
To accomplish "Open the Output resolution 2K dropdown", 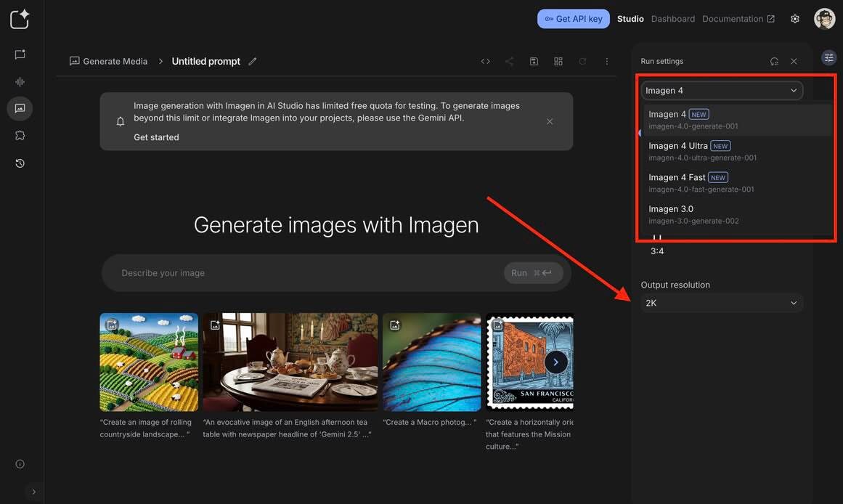I will (722, 303).
